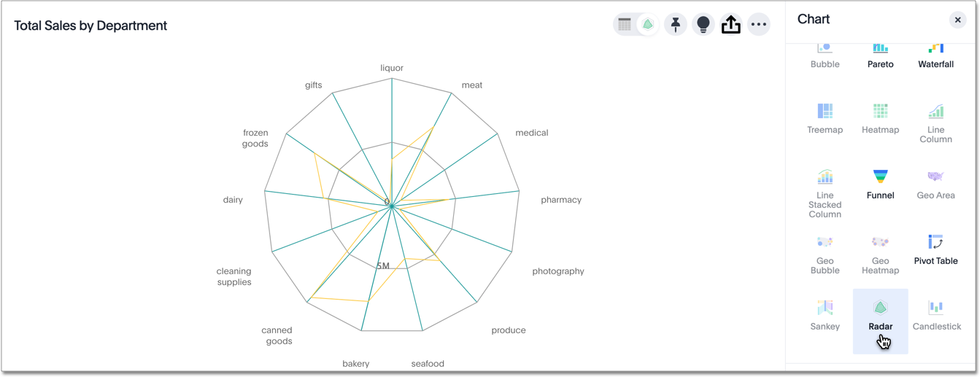Viewport: 980px width, 377px height.
Task: Click the Total Sales by Department title
Action: coord(90,26)
